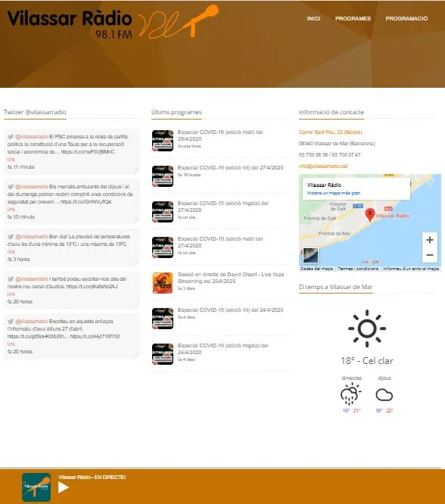Open Especial COVID-19 edició matí 28/4/2020
Image resolution: width=445 pixels, height=504 pixels.
[x=220, y=135]
